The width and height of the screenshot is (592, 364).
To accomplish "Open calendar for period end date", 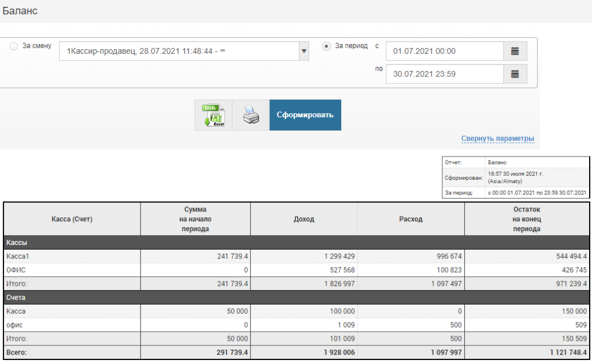I will coord(515,74).
